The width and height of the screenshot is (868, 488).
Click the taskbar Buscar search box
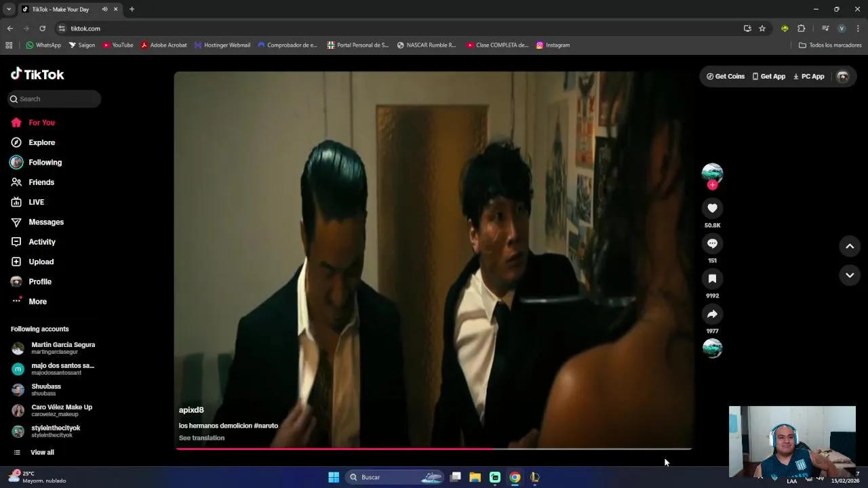tap(395, 477)
